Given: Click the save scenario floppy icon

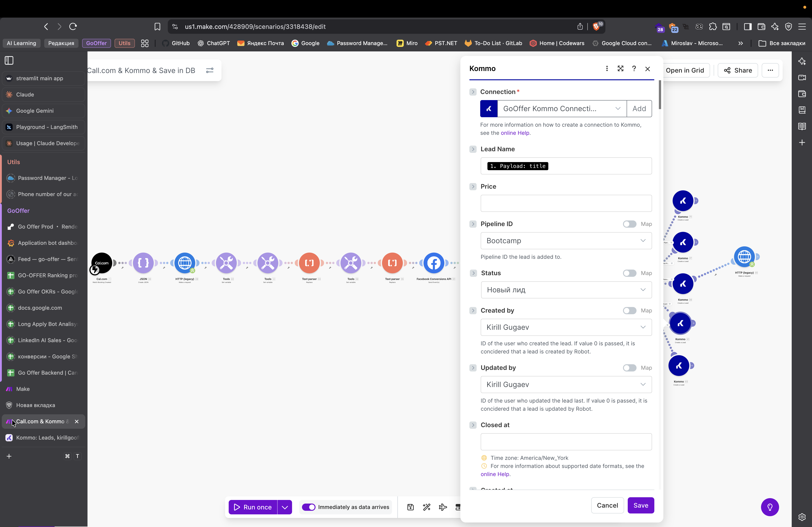Looking at the screenshot, I should 411,507.
